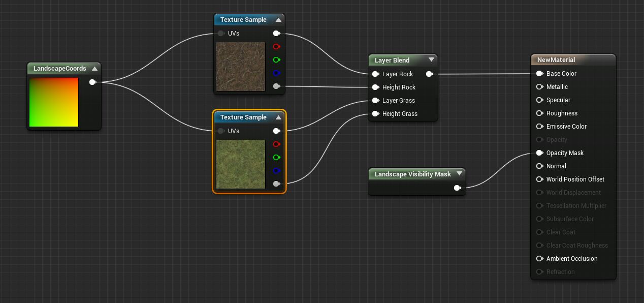
Task: Click the Layer Rock input pin on Layer Blend
Action: pos(376,74)
